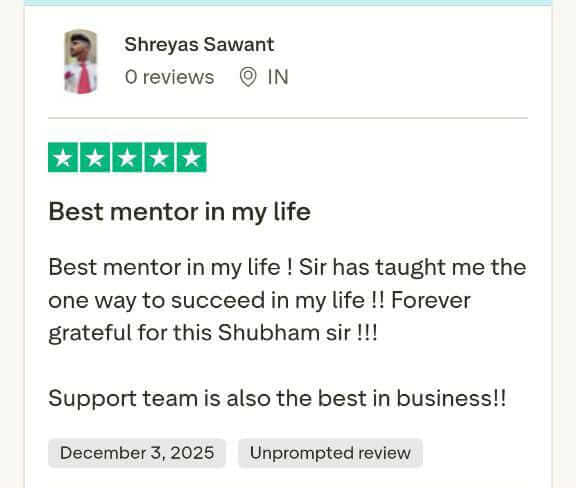Click the top blue border of the card

(288, 3)
